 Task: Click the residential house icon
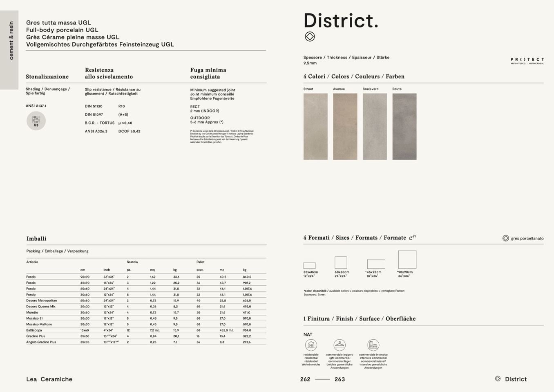click(x=311, y=345)
